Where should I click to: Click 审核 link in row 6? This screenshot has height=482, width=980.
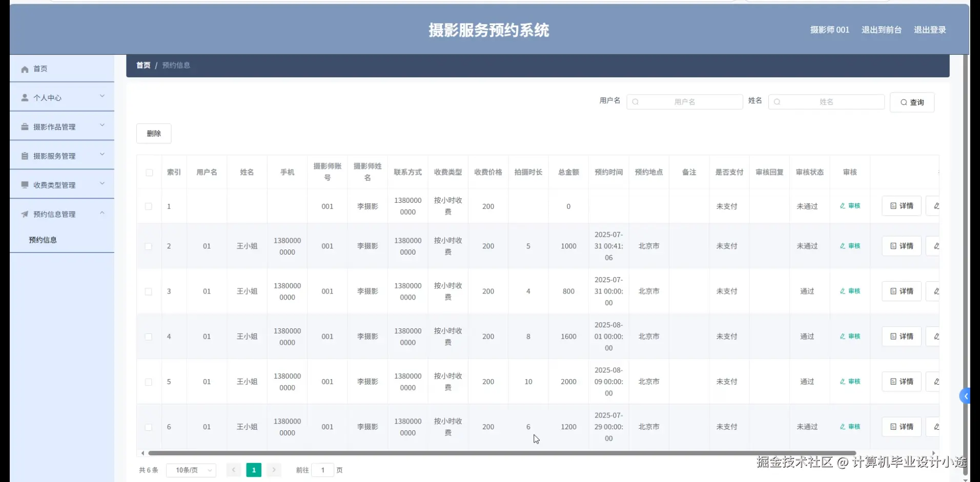(850, 427)
